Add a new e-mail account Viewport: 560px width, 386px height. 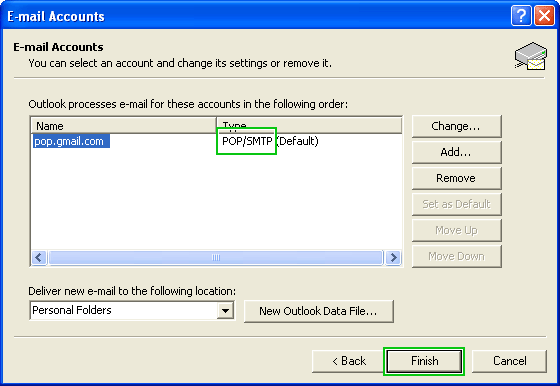click(456, 152)
